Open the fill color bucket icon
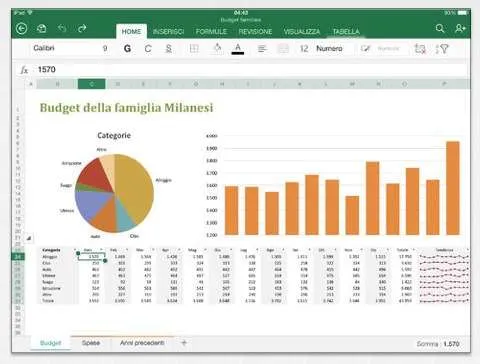Image resolution: width=480 pixels, height=364 pixels. tap(217, 48)
